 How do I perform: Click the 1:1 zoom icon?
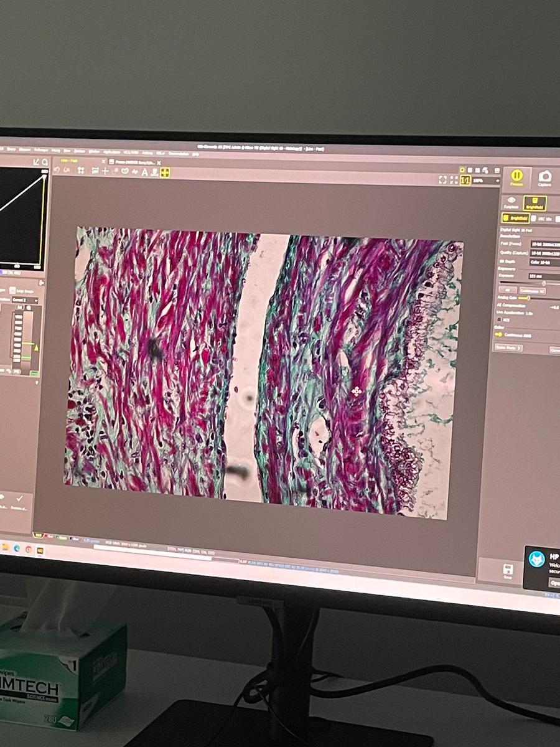coord(465,181)
